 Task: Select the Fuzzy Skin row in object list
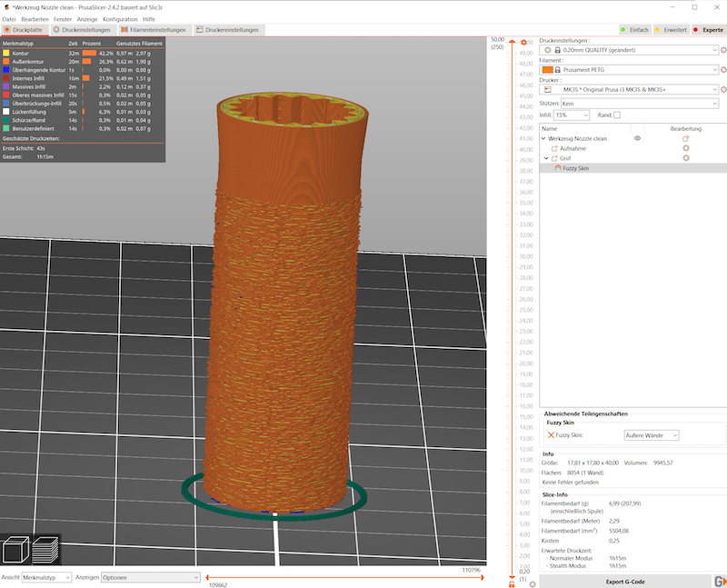pos(633,168)
